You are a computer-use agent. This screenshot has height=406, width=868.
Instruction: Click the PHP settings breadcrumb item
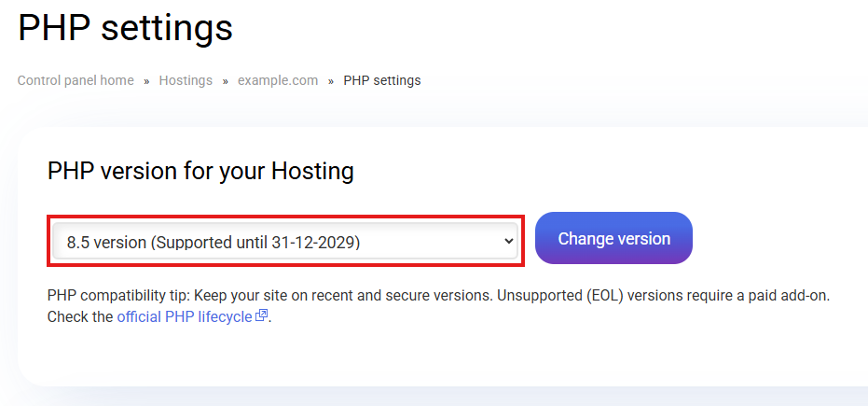click(382, 80)
